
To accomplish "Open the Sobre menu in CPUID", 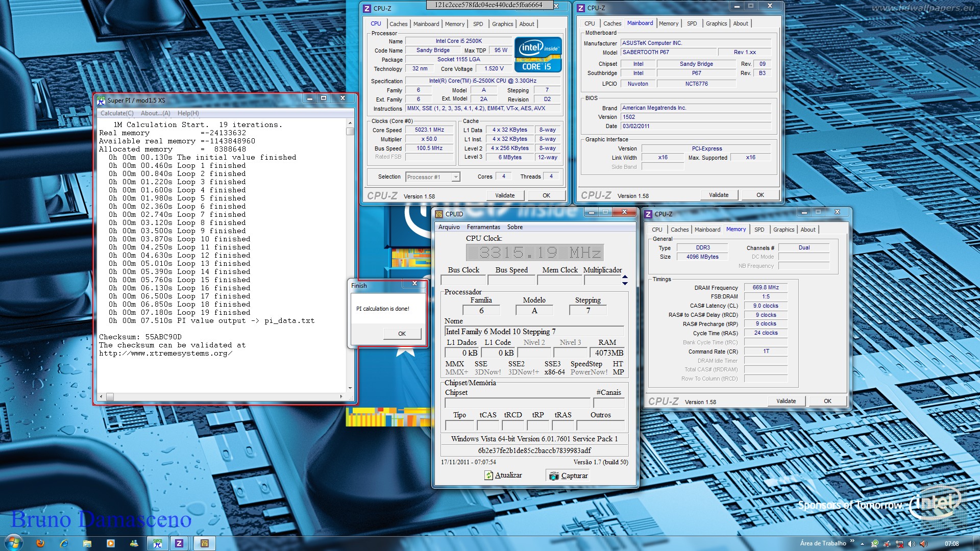I will [515, 227].
